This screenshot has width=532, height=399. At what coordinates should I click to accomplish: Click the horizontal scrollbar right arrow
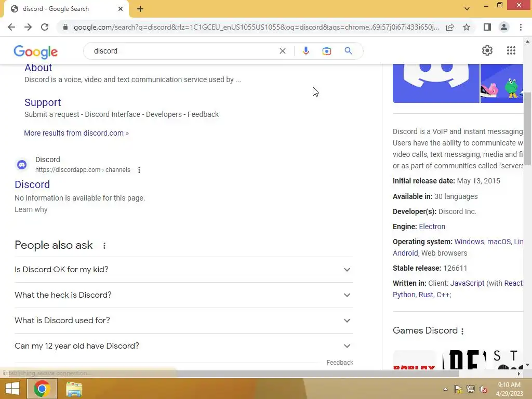[x=519, y=374]
